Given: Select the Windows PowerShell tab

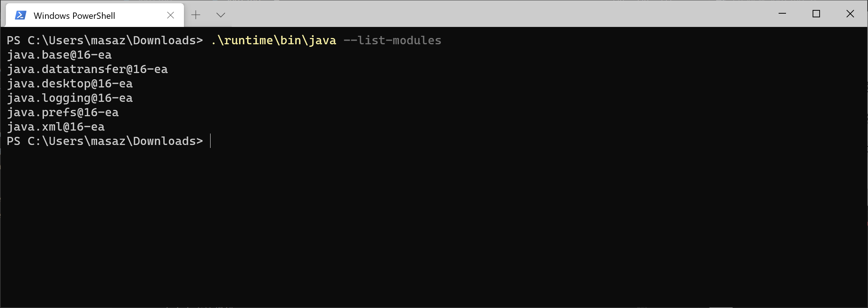Looking at the screenshot, I should [74, 15].
